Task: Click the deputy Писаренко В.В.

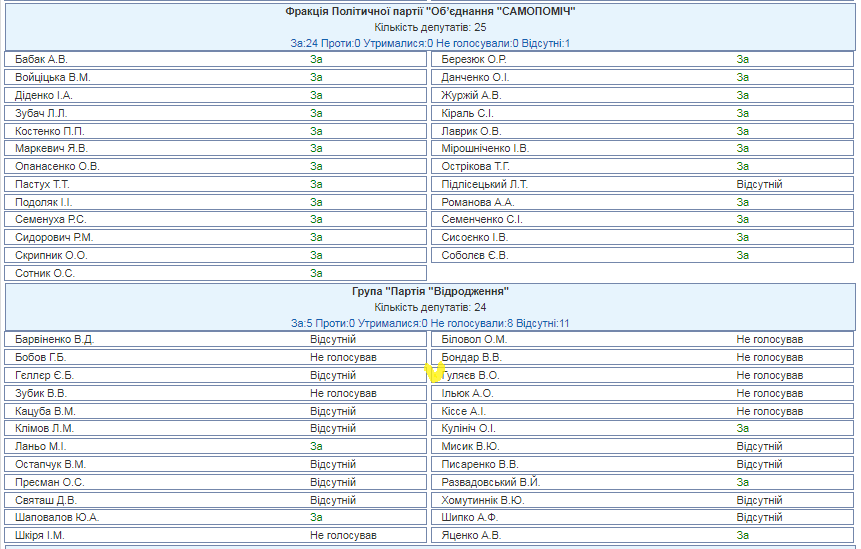Action: click(x=480, y=464)
